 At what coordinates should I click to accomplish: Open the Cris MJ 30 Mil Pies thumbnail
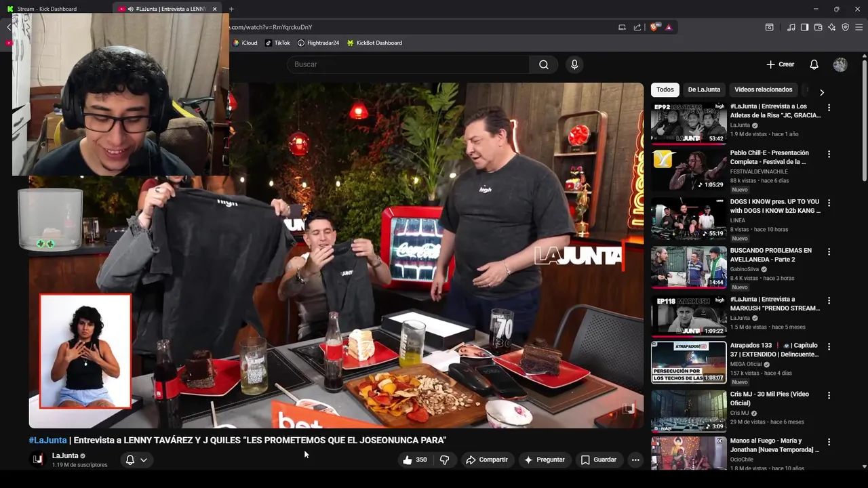pyautogui.click(x=688, y=411)
